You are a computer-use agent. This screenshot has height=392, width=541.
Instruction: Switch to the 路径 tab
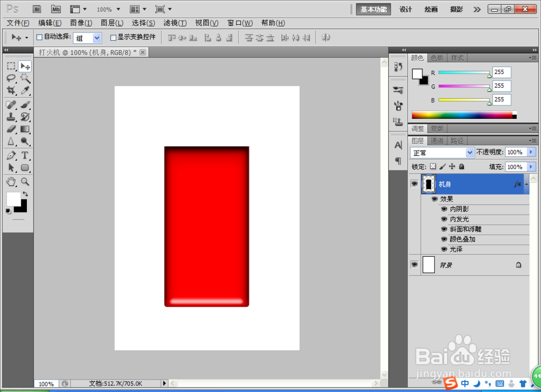457,141
